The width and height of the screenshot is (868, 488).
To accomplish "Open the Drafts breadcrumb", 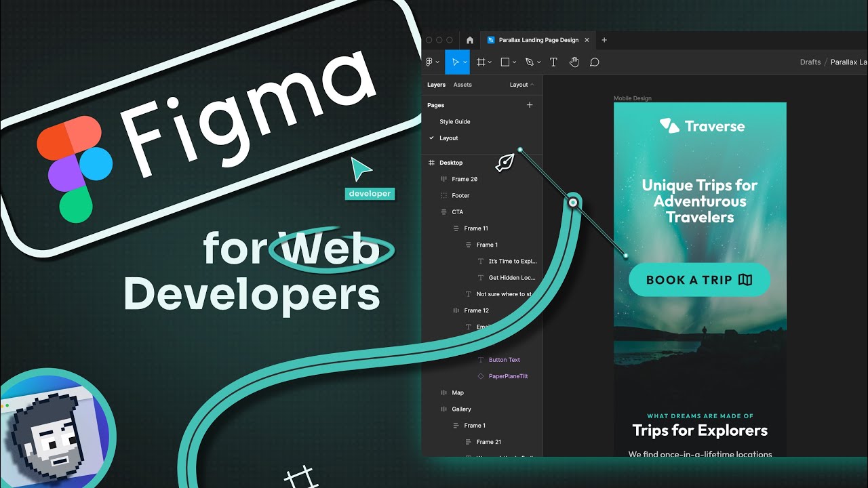I will pyautogui.click(x=810, y=62).
